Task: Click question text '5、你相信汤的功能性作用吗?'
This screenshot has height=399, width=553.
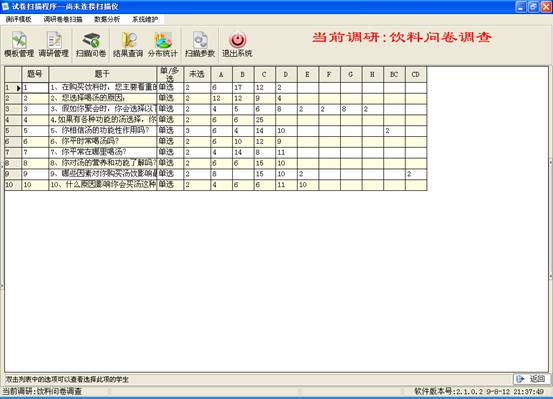Action: click(x=102, y=131)
